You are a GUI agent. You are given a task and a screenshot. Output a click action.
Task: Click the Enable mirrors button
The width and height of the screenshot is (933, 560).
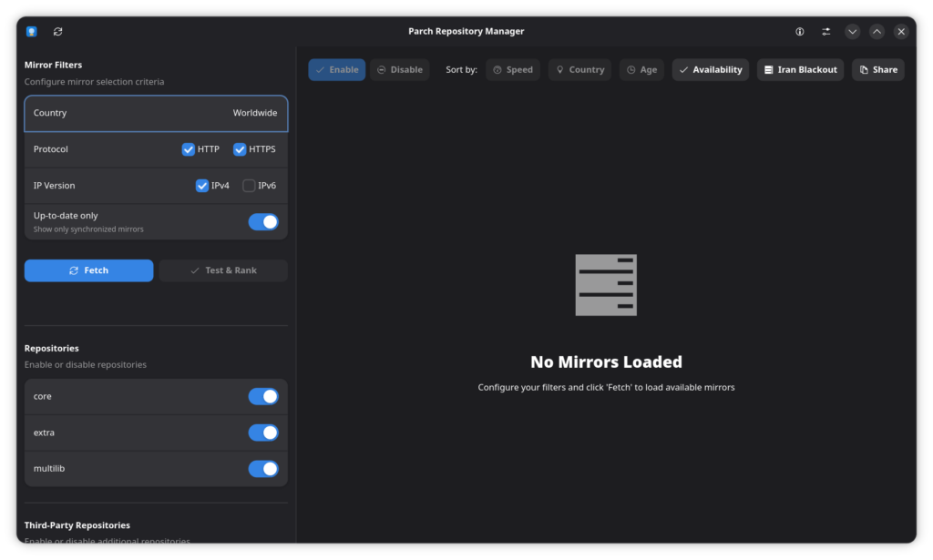click(x=337, y=69)
